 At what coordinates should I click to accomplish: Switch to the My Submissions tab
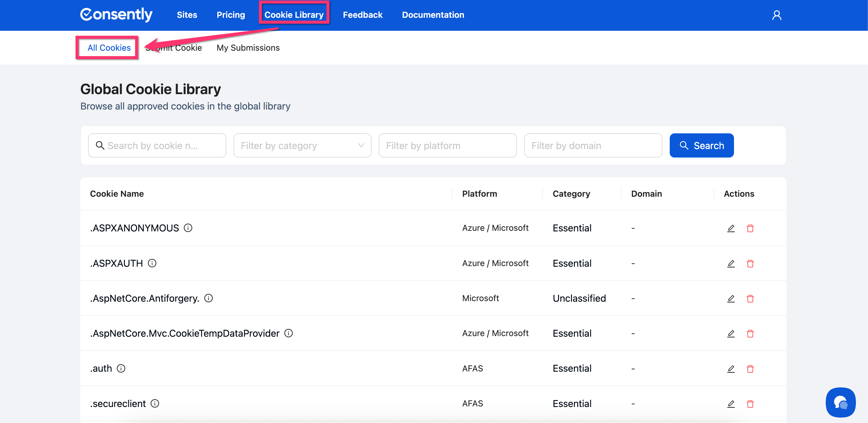[248, 48]
